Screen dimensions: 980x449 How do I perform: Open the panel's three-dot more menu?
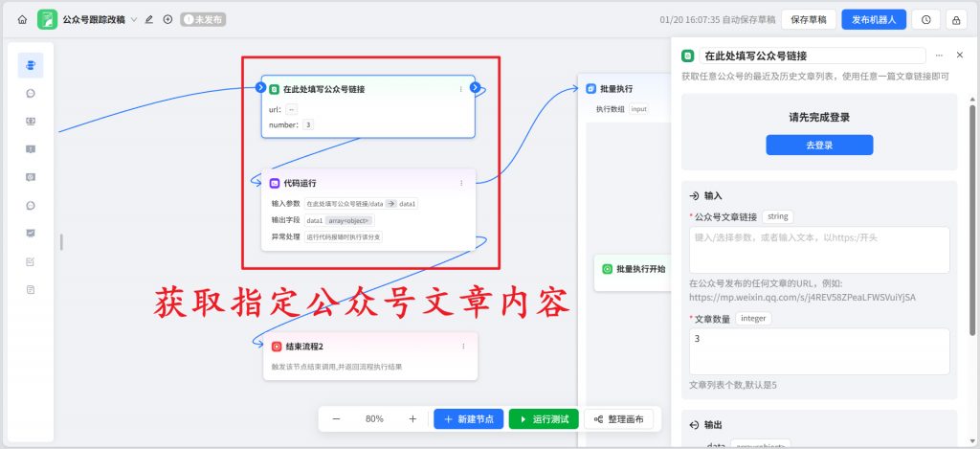pos(939,56)
